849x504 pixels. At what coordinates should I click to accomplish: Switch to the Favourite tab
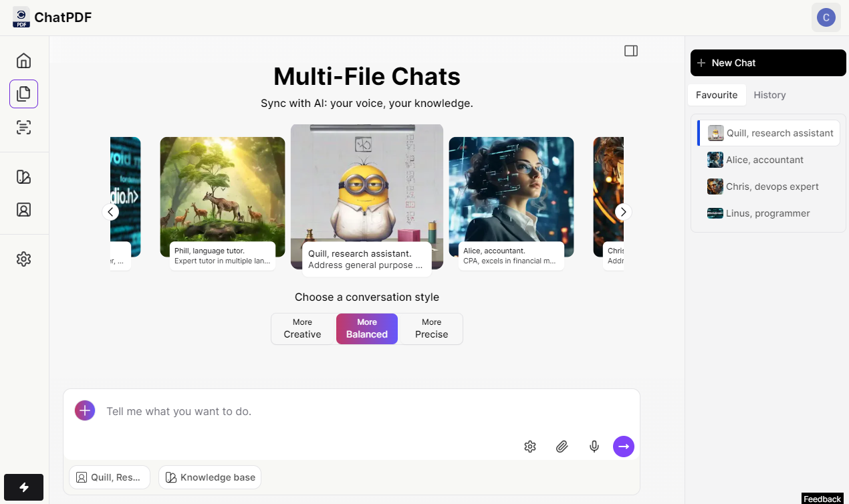click(717, 95)
